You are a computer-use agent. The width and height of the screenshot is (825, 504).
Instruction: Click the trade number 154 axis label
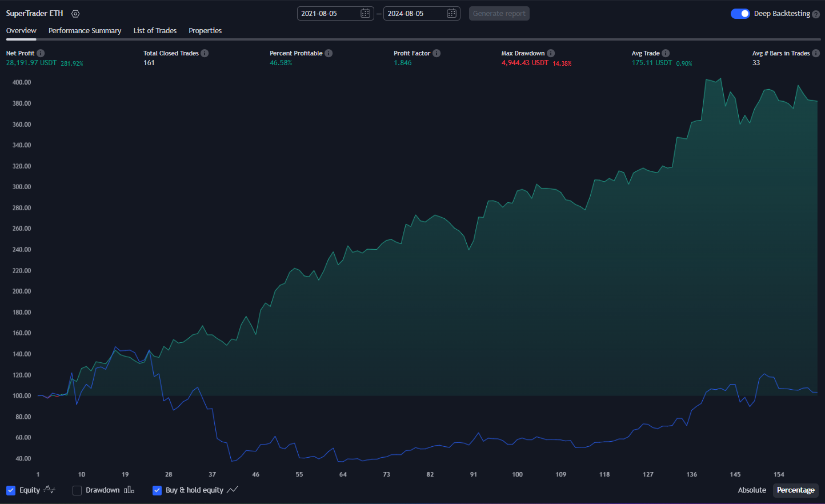click(779, 474)
